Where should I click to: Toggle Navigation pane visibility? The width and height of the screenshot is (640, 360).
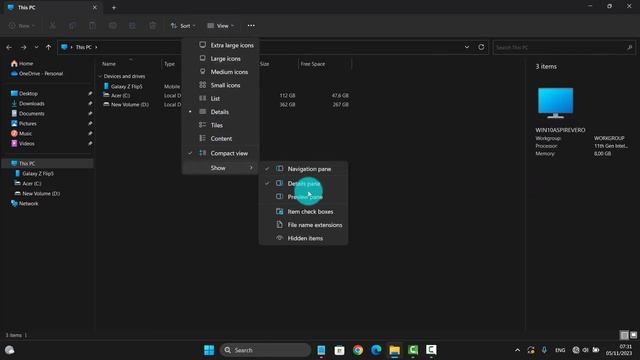pos(304,169)
